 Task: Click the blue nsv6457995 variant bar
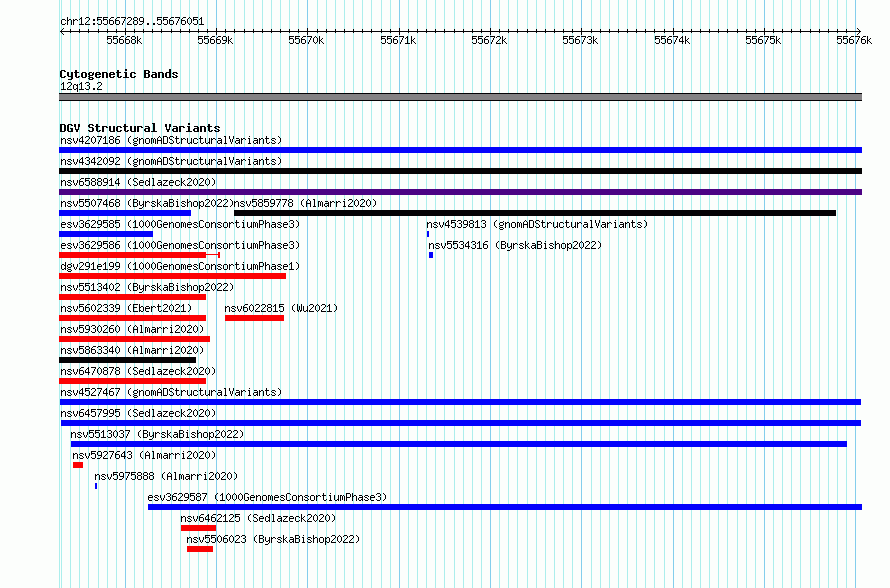(x=461, y=423)
